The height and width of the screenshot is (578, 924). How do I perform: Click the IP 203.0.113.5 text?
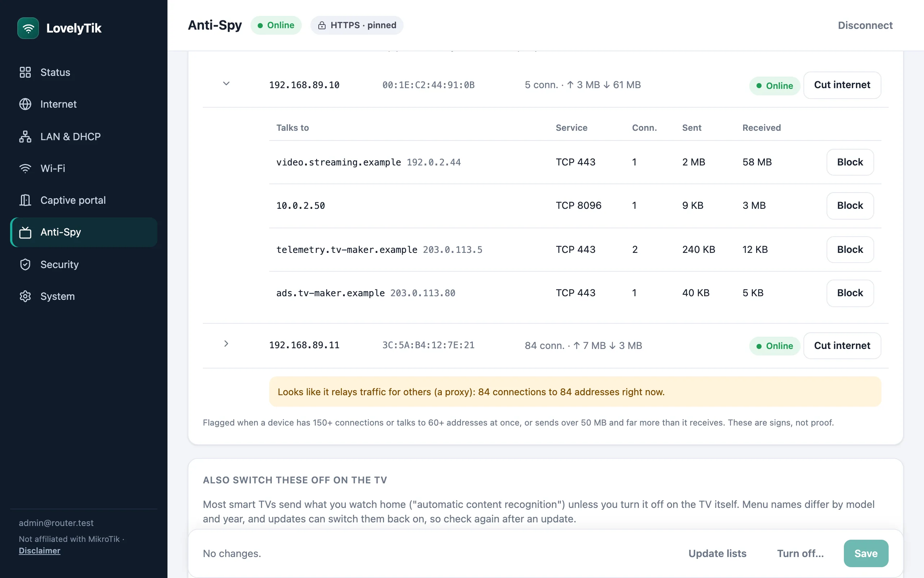tap(453, 250)
